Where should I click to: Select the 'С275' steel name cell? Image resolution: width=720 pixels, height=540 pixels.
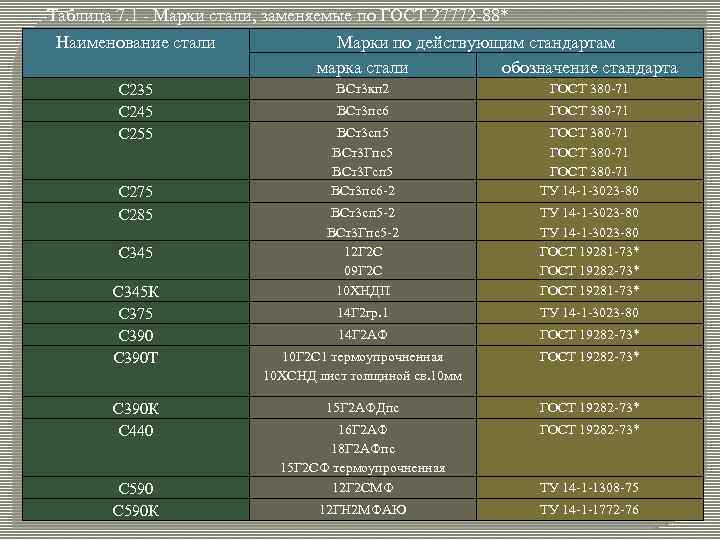click(x=135, y=191)
